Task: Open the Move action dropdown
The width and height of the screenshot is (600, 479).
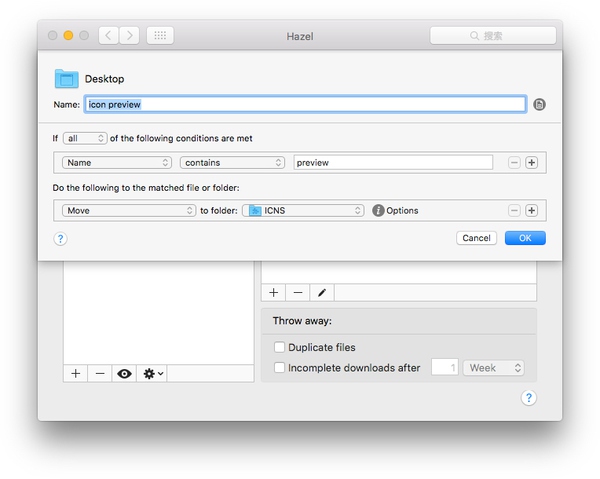Action: (129, 210)
